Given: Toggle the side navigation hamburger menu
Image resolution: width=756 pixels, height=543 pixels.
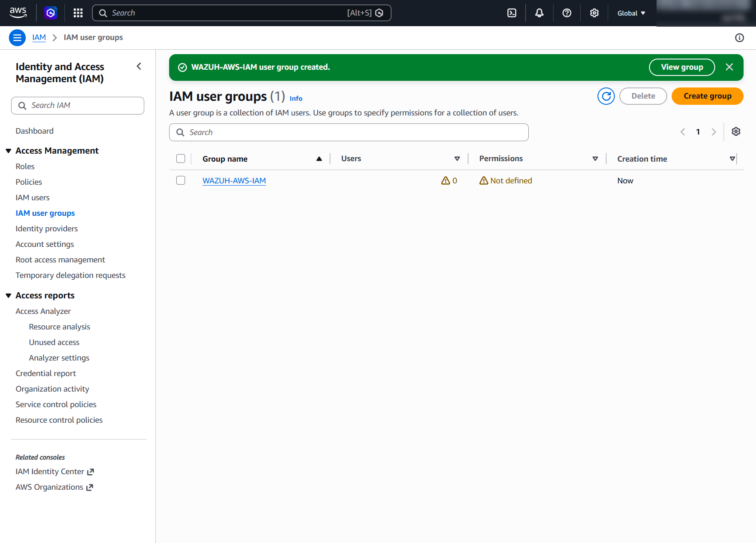Looking at the screenshot, I should point(17,38).
